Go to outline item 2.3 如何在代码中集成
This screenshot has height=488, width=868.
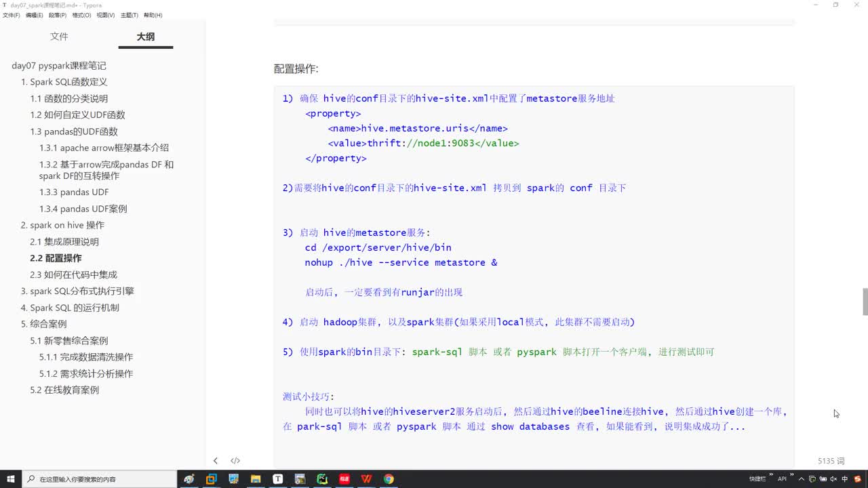73,274
